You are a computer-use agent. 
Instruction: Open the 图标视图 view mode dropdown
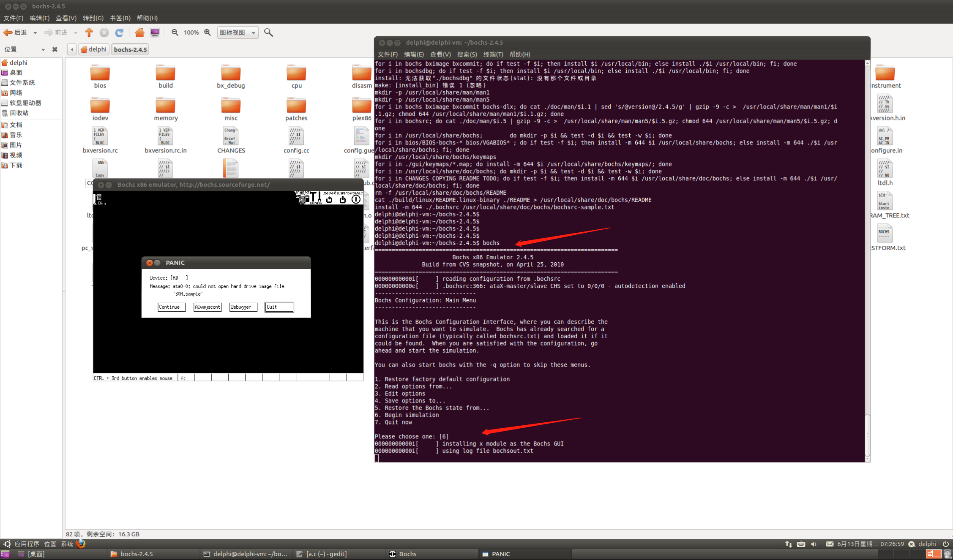click(238, 33)
